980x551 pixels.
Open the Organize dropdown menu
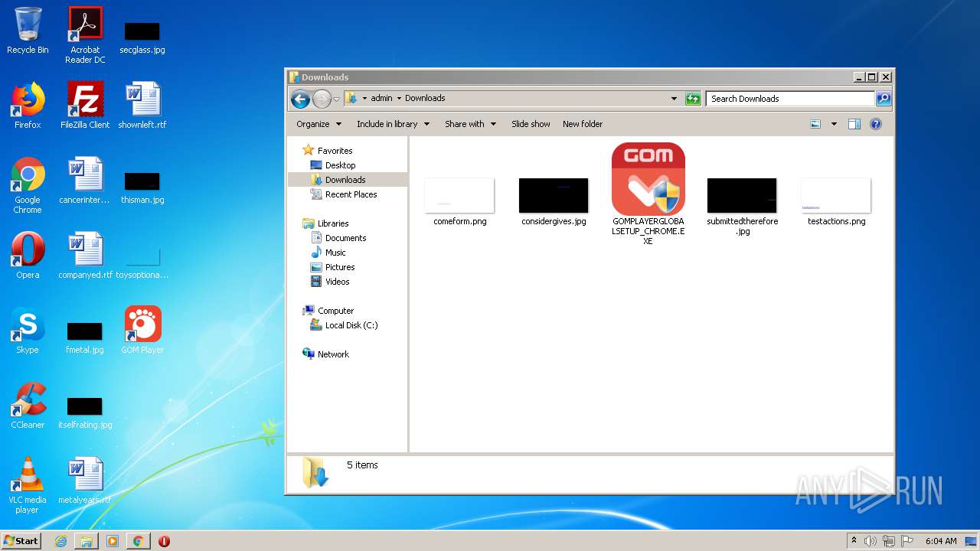tap(318, 124)
